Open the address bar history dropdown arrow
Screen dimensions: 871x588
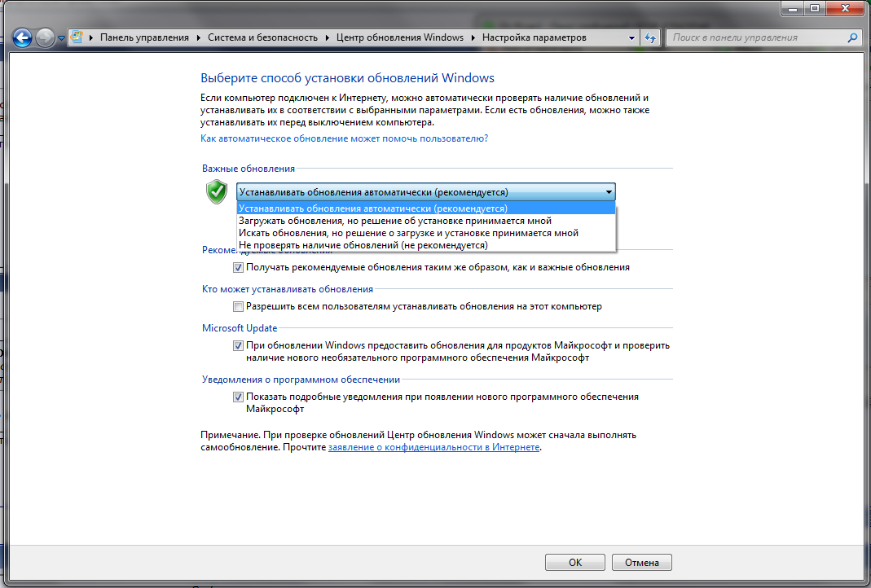[x=632, y=38]
